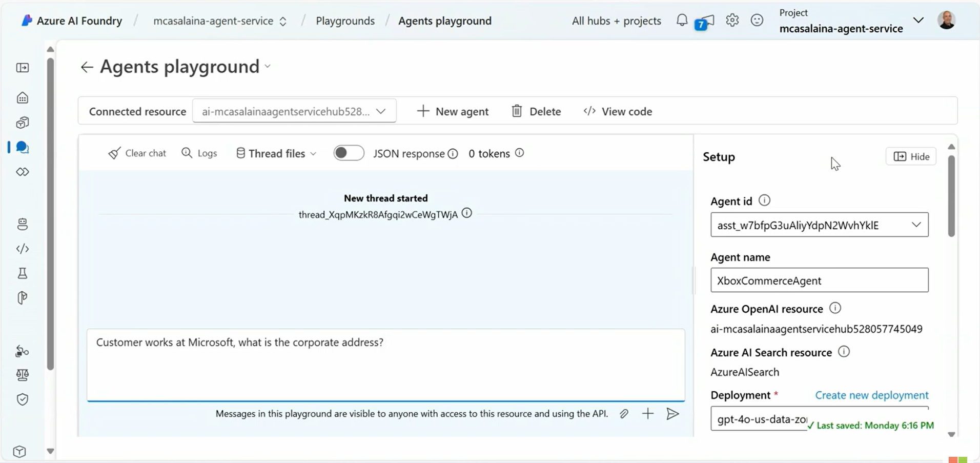Show info for Azure OpenAI resource
The width and height of the screenshot is (980, 463).
835,308
